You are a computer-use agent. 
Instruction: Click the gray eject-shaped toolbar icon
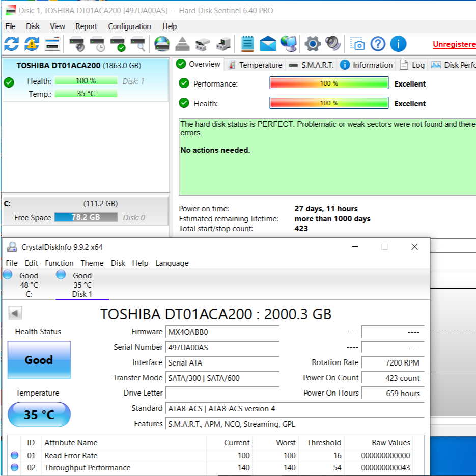coord(182,44)
